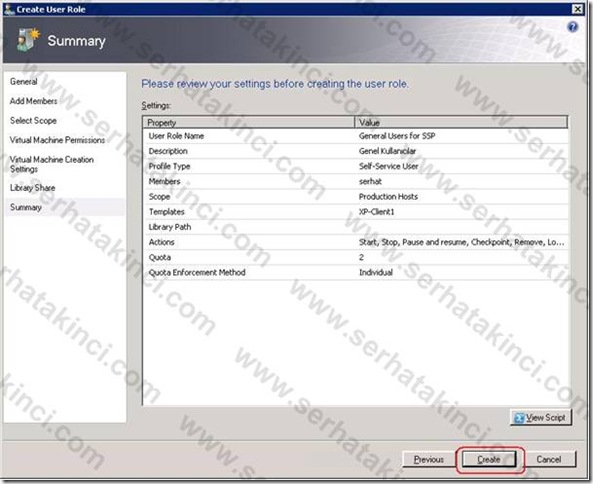Cancel the user role wizard
The image size is (593, 484).
point(549,459)
